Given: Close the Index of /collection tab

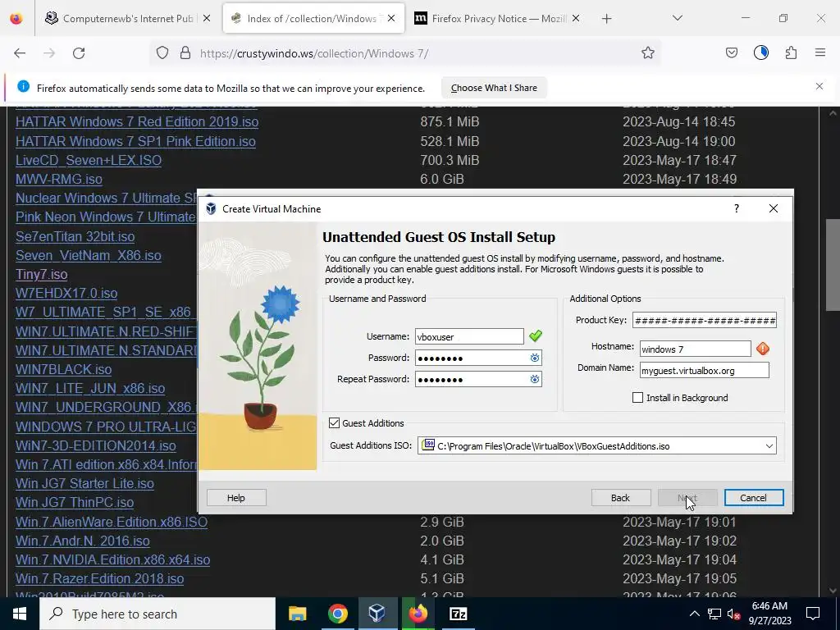Looking at the screenshot, I should coord(391,18).
